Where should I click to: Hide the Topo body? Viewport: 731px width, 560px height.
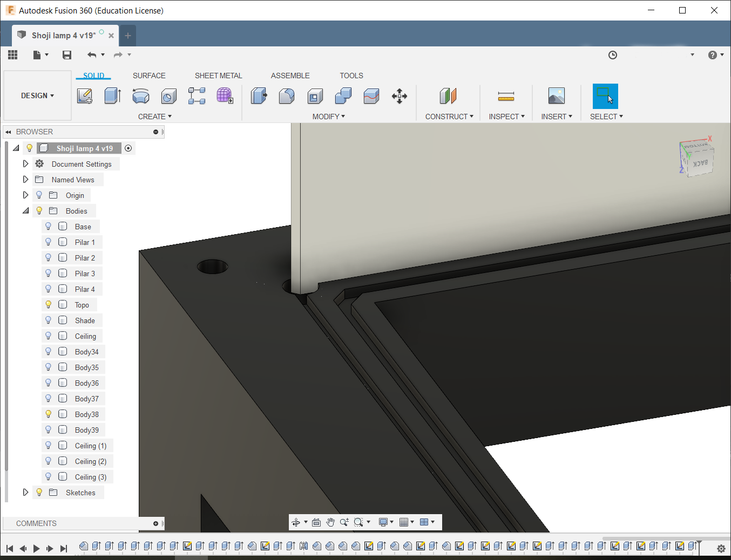pos(49,305)
